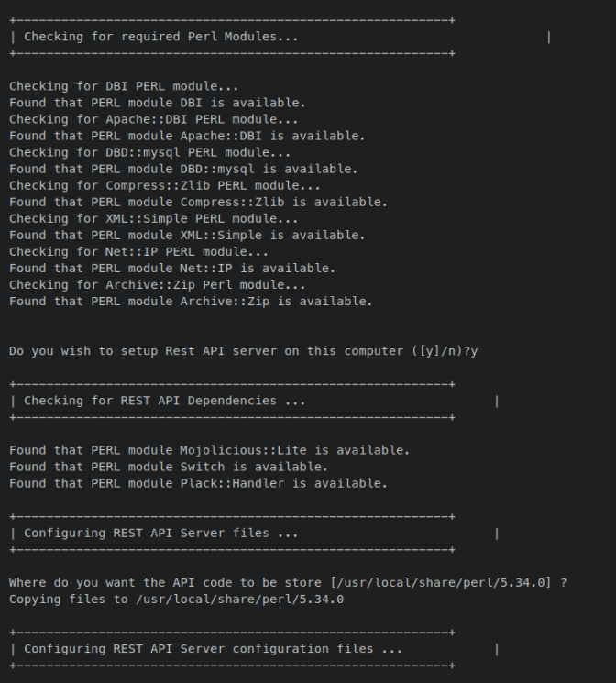Click the 'Apache::DBI is available' line
616x683 pixels.
pyautogui.click(x=187, y=136)
